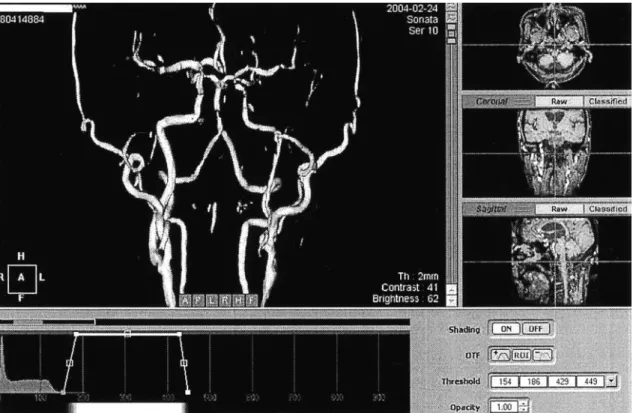Select the OTF curve right slope midpoint handle
The image size is (633, 413).
[x=184, y=363]
